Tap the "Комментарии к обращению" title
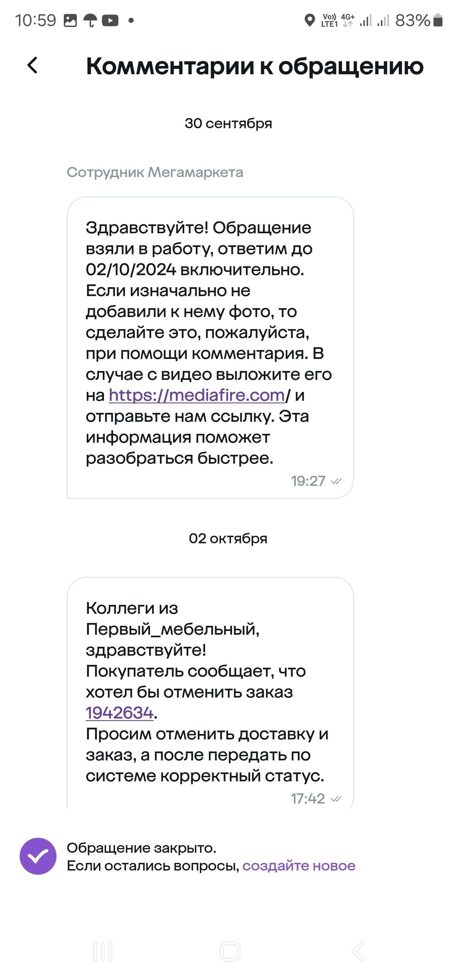Image resolution: width=457 pixels, height=980 pixels. coord(255,66)
